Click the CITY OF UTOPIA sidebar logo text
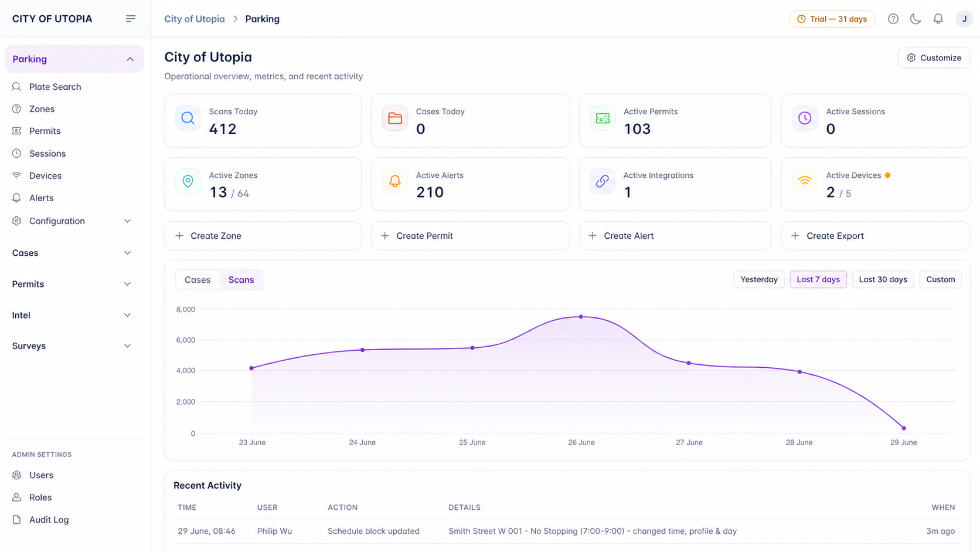The width and height of the screenshot is (980, 552). pyautogui.click(x=52, y=19)
